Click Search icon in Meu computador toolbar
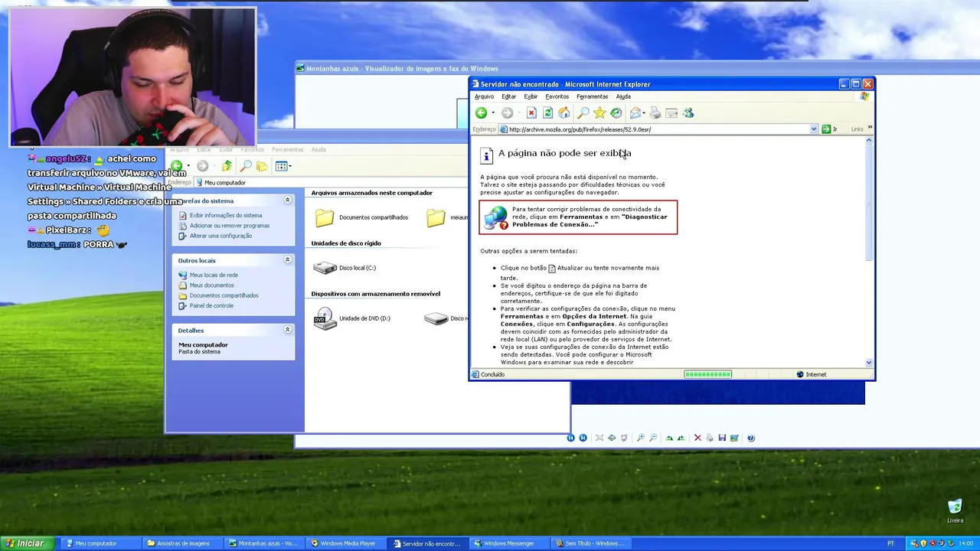Screen dimensions: 980x551 [246, 166]
